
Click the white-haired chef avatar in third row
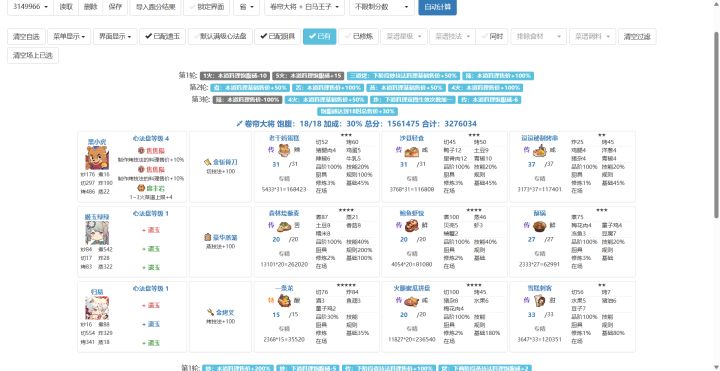(97, 308)
